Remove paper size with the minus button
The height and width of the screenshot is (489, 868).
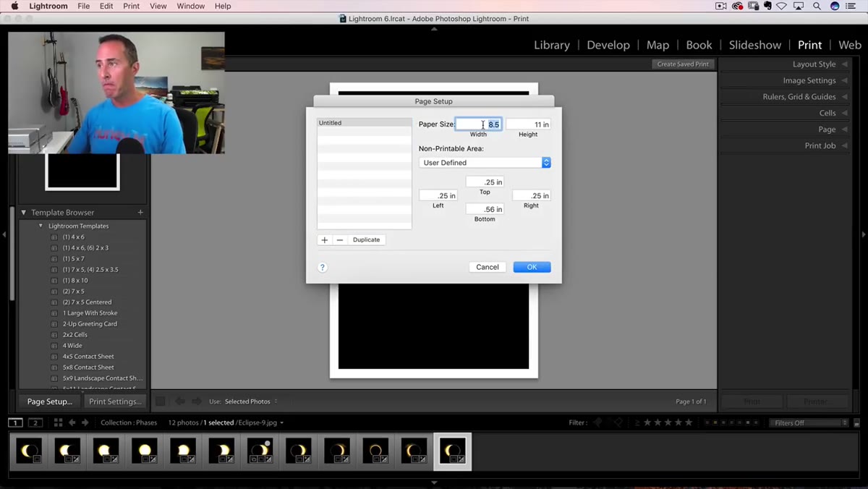(340, 239)
